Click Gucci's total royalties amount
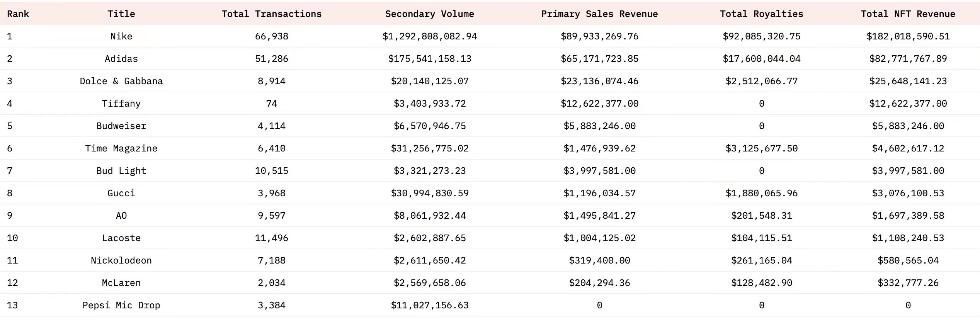This screenshot has height=330, width=980. 761,193
